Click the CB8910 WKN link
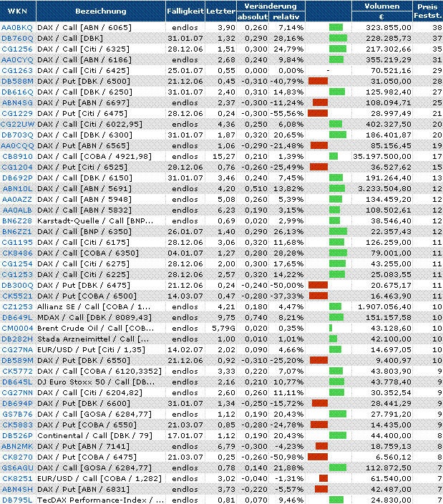 (17, 157)
